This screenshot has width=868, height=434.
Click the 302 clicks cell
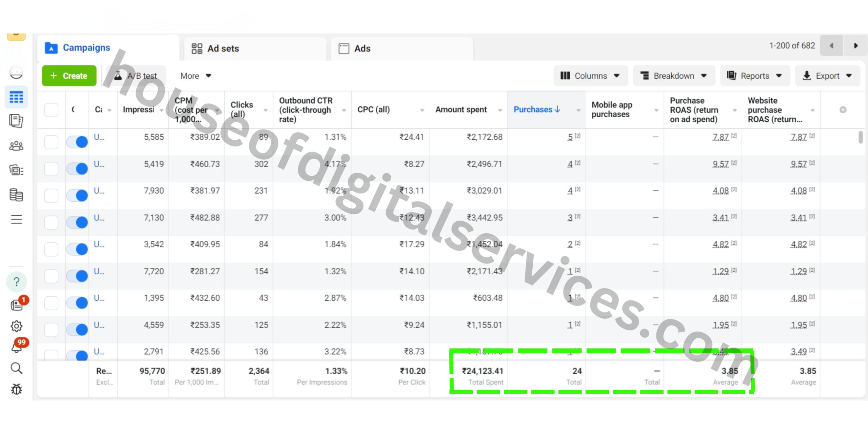click(261, 164)
